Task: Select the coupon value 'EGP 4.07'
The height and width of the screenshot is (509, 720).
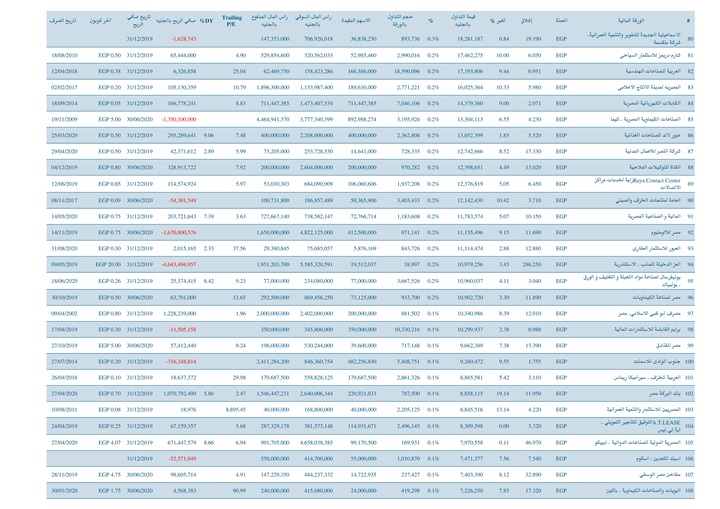Action: 109,443
